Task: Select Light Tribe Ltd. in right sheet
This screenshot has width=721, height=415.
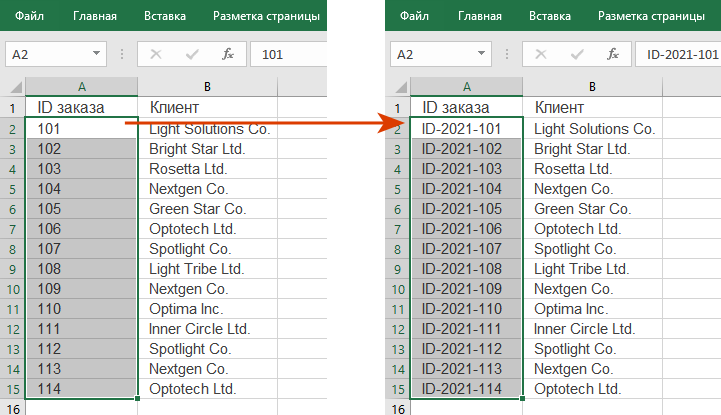Action: 592,269
